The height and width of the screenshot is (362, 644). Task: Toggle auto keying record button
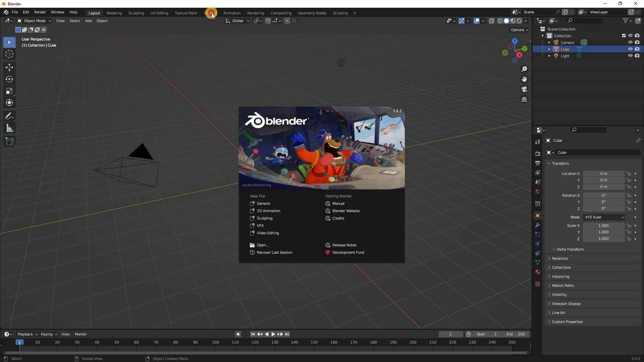pos(238,334)
